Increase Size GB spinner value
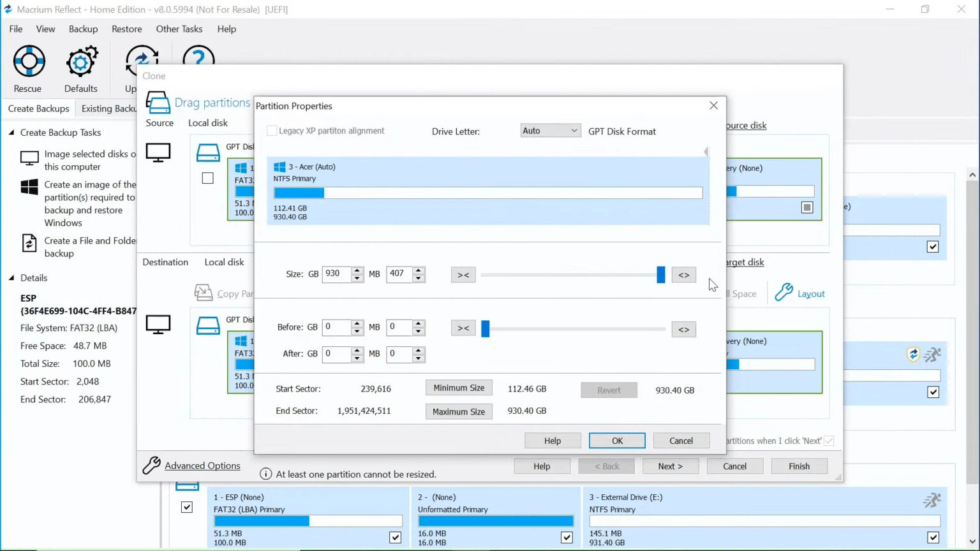The image size is (980, 551). tap(357, 271)
